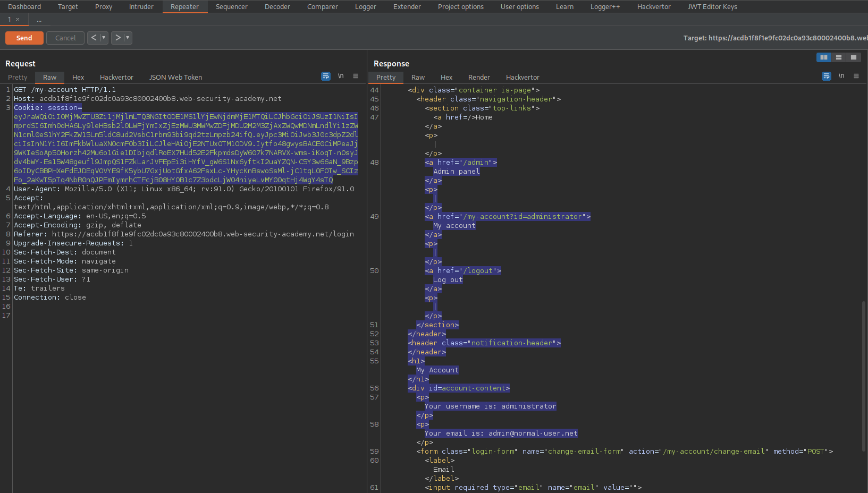
Task: Click the Response panel vertical scrollbar
Action: pos(864,377)
